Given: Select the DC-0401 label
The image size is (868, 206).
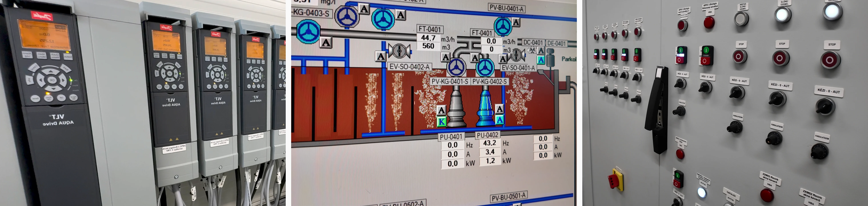Looking at the screenshot, I should coord(533,43).
